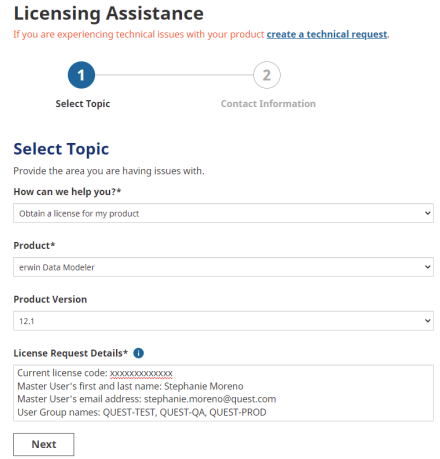Expand the erwin Data Modeler product dropdown
Image resolution: width=440 pixels, height=459 pixels.
[x=223, y=267]
